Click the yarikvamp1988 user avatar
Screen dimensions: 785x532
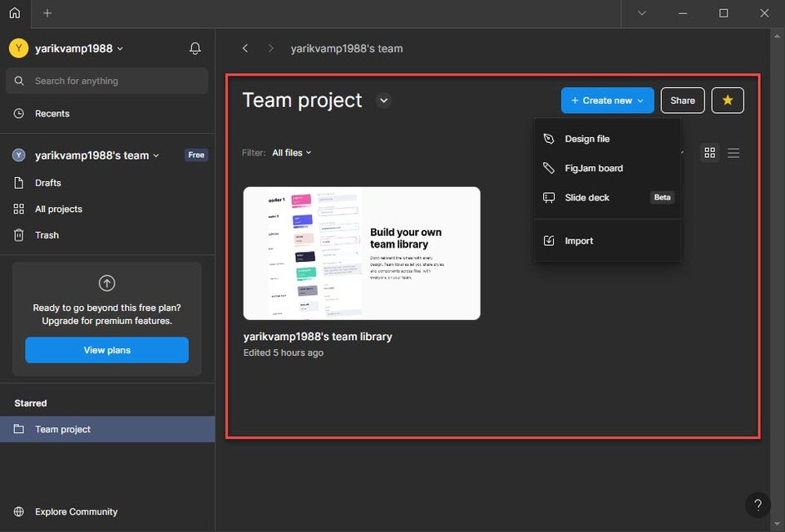coord(18,48)
